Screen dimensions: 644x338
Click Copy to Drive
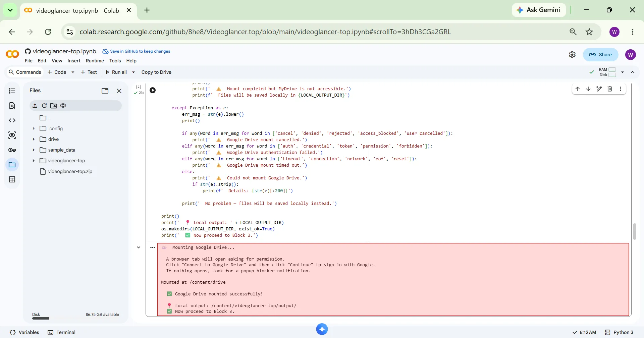click(x=156, y=72)
